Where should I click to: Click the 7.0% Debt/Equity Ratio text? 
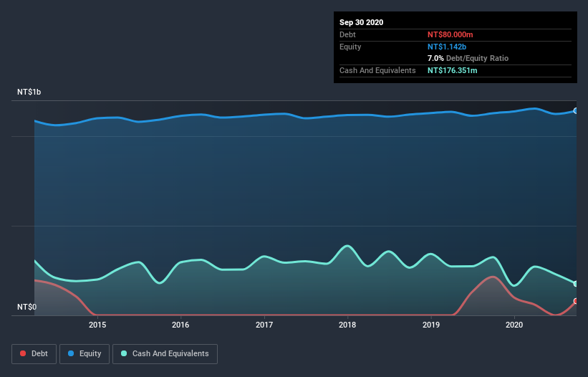[x=468, y=58]
